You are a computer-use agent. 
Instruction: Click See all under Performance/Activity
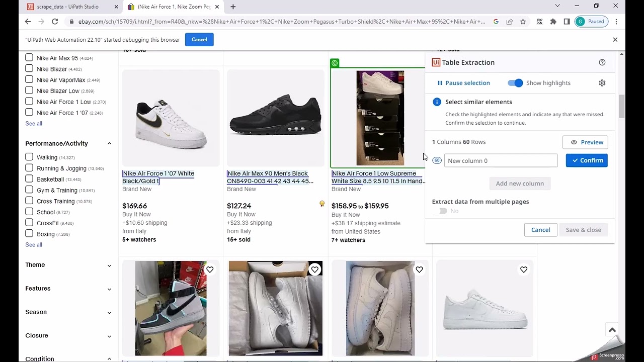click(x=34, y=245)
